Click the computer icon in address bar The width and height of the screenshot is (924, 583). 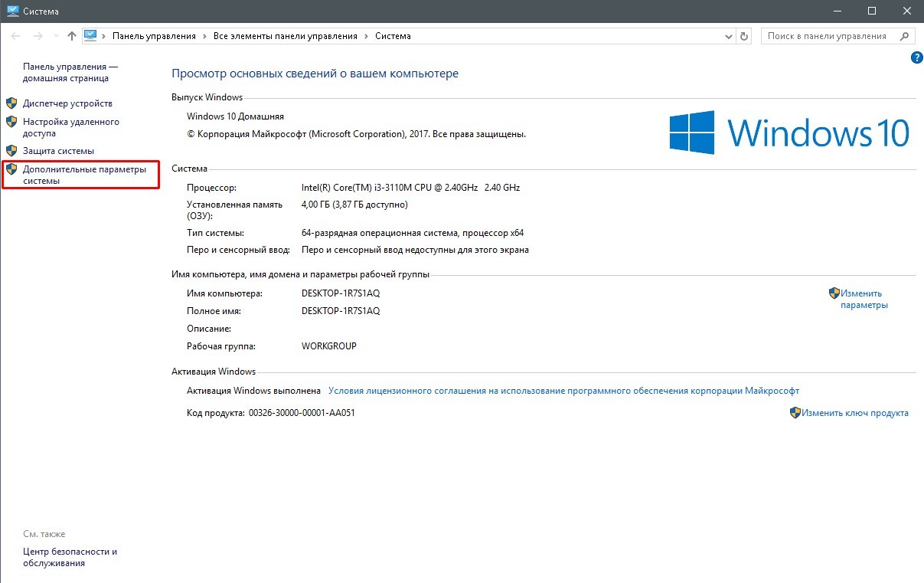tap(90, 35)
